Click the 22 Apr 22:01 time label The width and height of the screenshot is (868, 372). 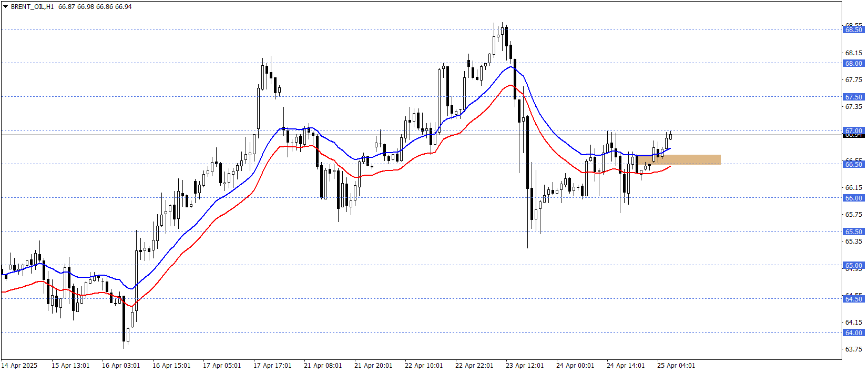(474, 365)
